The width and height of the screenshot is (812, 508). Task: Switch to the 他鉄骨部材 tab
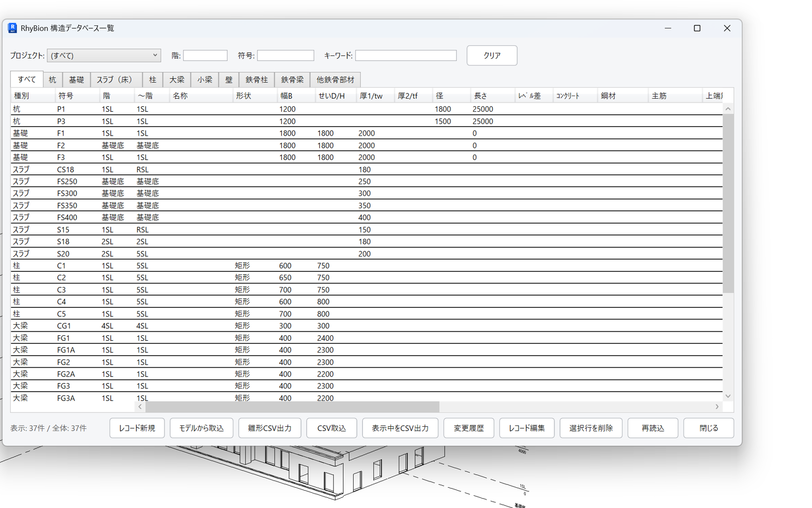[335, 80]
